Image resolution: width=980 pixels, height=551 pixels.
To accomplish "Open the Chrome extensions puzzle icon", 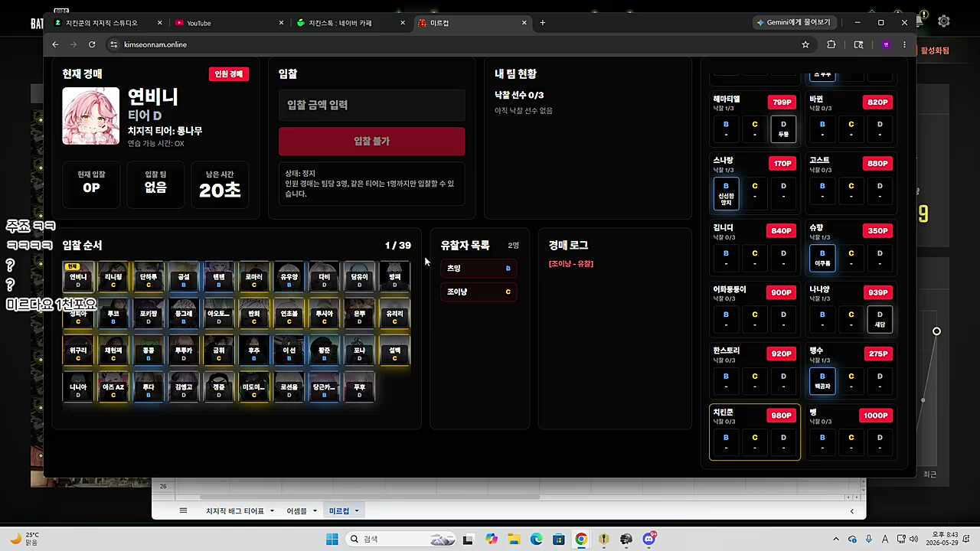I will [831, 44].
